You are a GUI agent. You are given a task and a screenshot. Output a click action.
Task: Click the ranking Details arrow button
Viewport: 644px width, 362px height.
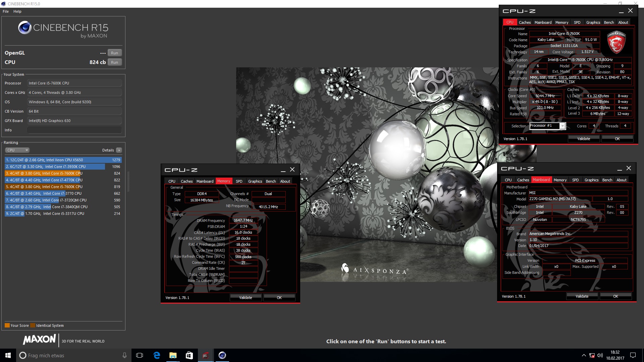point(119,150)
